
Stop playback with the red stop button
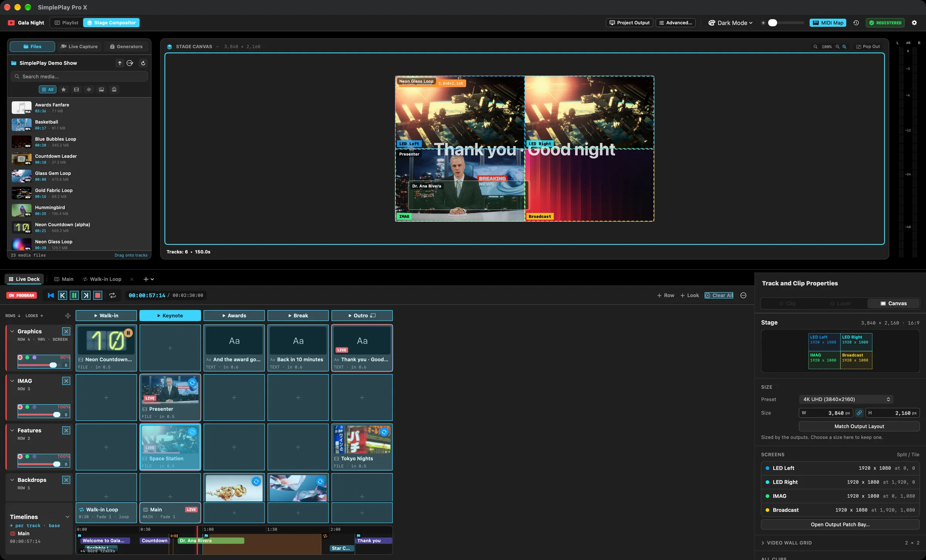[98, 295]
